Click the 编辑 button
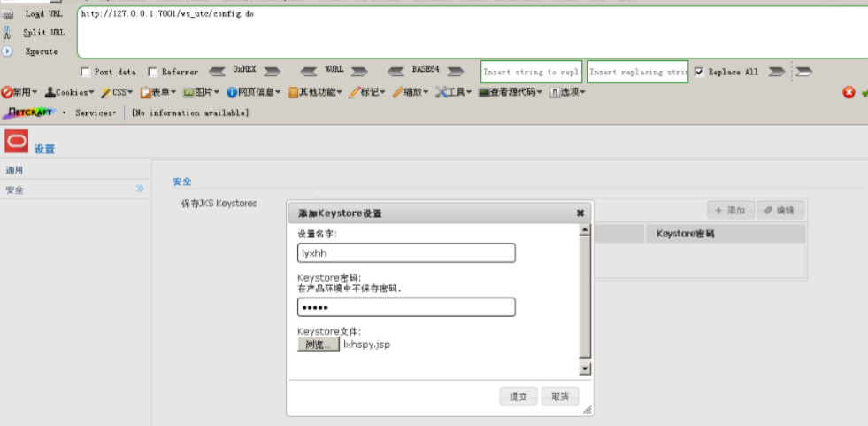This screenshot has width=868, height=426. 780,211
